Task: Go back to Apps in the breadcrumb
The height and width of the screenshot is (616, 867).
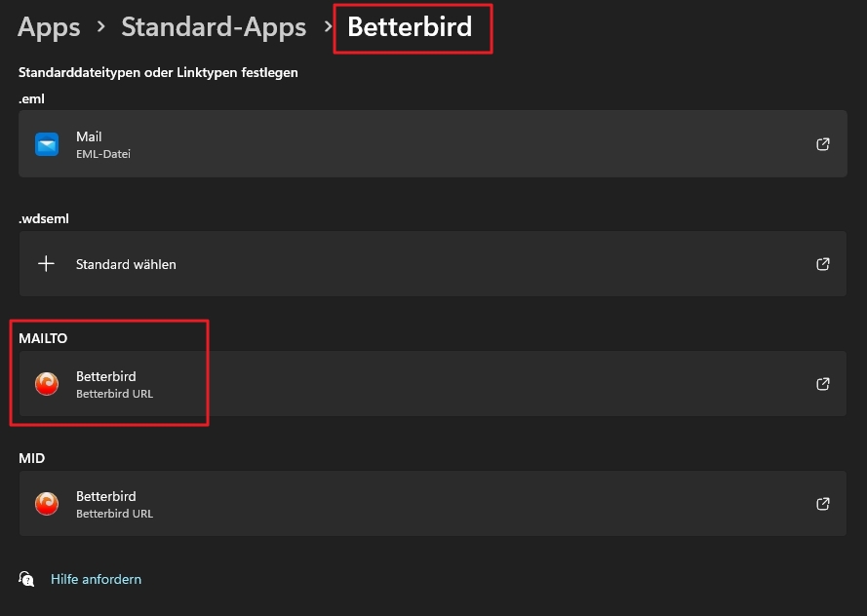Action: tap(49, 27)
